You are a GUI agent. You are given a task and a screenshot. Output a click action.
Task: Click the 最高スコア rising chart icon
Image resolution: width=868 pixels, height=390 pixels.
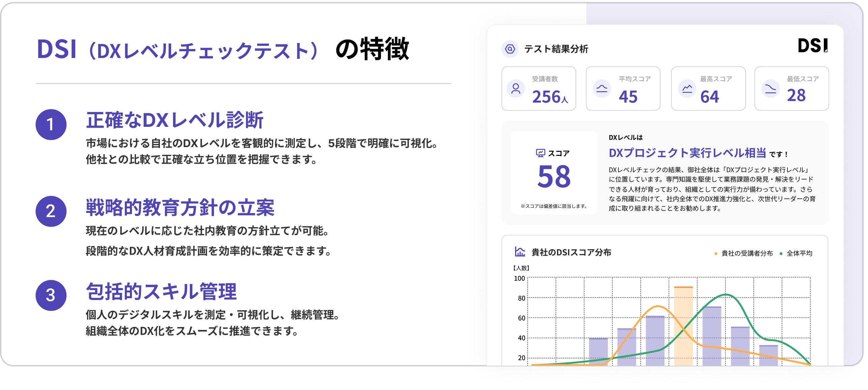(x=687, y=89)
